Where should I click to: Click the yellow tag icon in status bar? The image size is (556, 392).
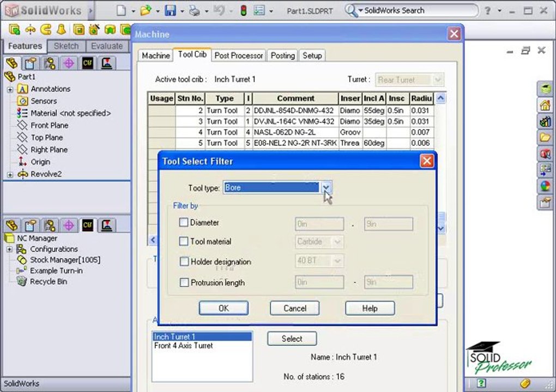(x=525, y=383)
